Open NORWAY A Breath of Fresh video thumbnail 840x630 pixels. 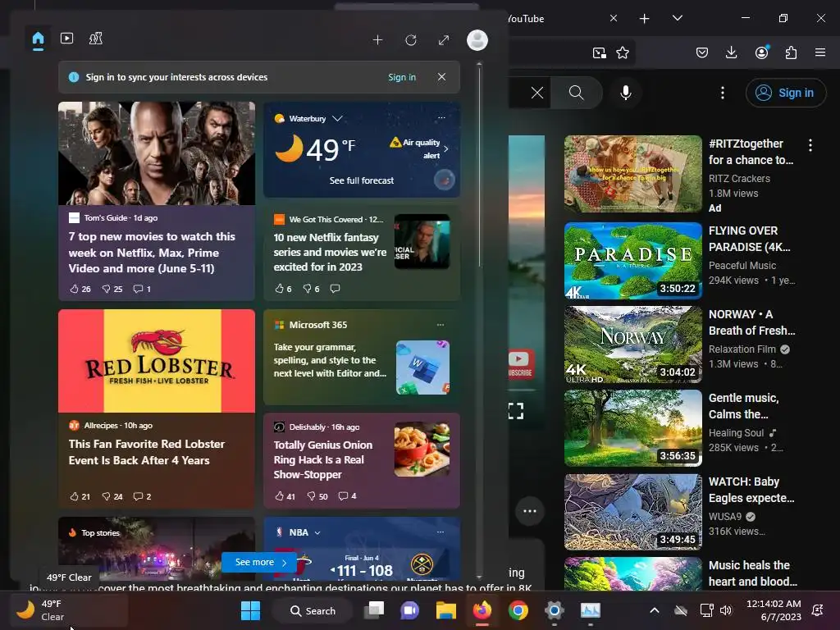tap(632, 345)
